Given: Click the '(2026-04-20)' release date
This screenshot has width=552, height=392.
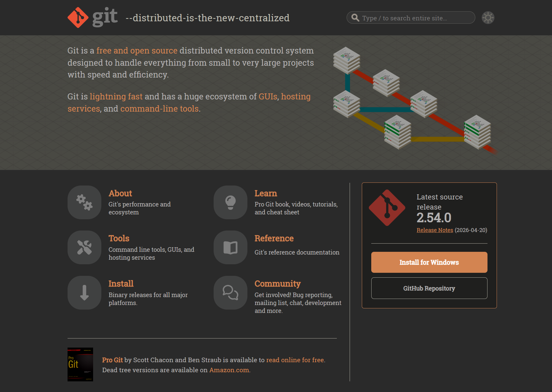Looking at the screenshot, I should (471, 230).
